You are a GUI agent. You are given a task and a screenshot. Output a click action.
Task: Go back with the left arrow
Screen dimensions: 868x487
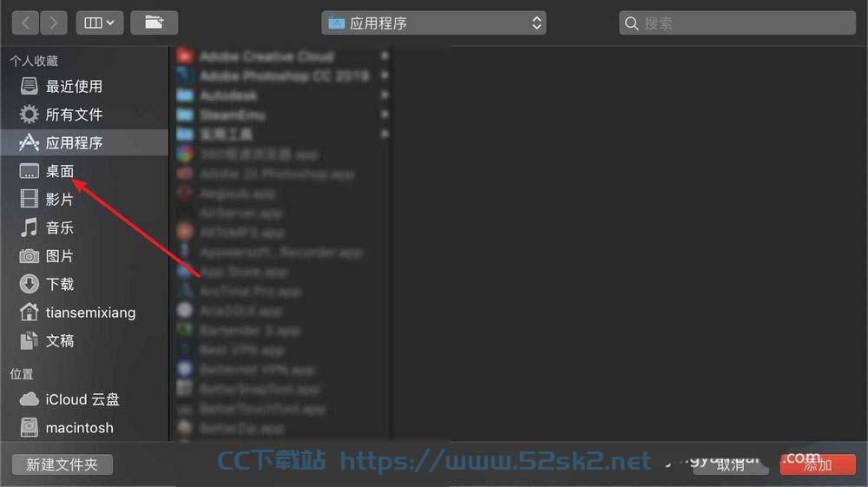coord(25,23)
